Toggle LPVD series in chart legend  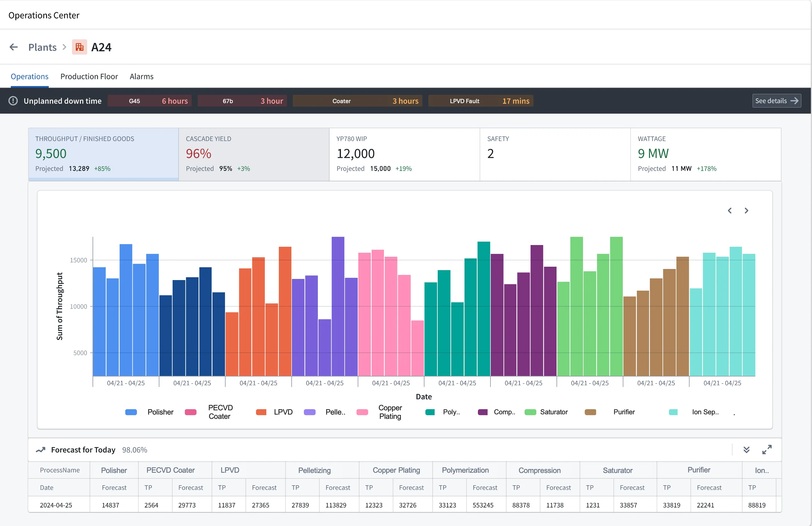tap(283, 412)
